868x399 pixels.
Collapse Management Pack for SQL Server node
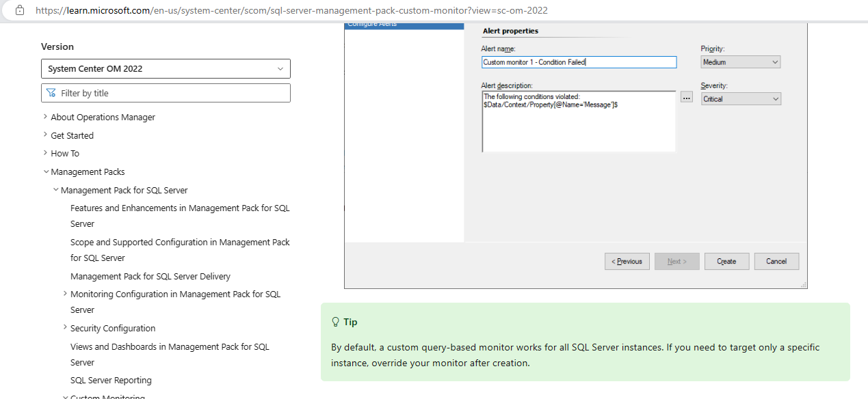[x=55, y=190]
